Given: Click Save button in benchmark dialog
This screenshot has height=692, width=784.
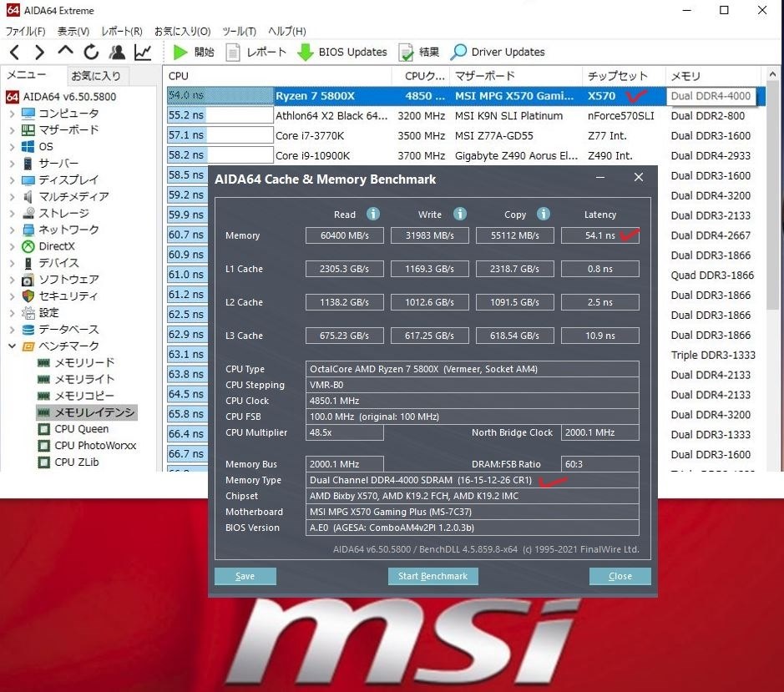Looking at the screenshot, I should click(245, 576).
